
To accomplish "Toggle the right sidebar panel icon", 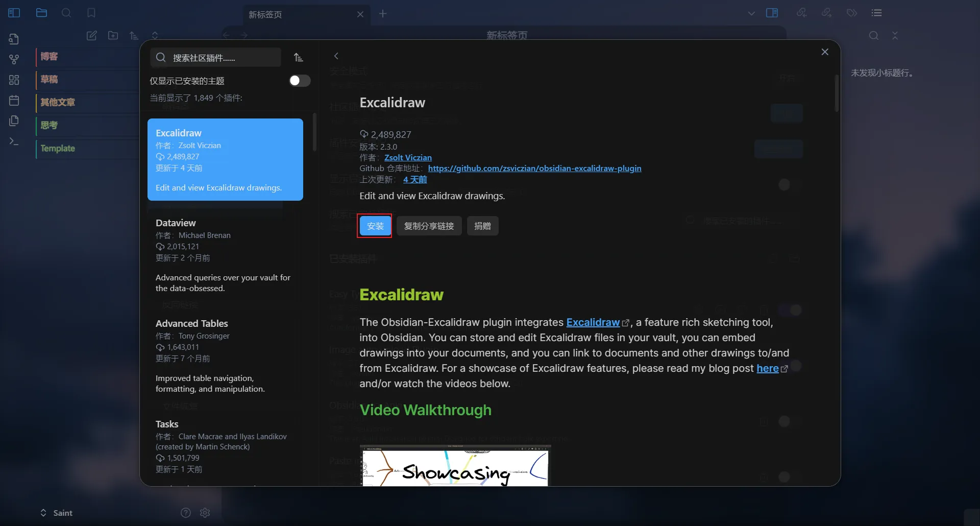I will coord(772,13).
